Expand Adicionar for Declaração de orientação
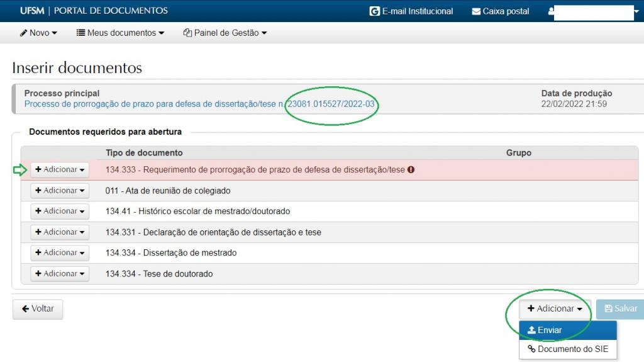This screenshot has height=362, width=644. [60, 232]
